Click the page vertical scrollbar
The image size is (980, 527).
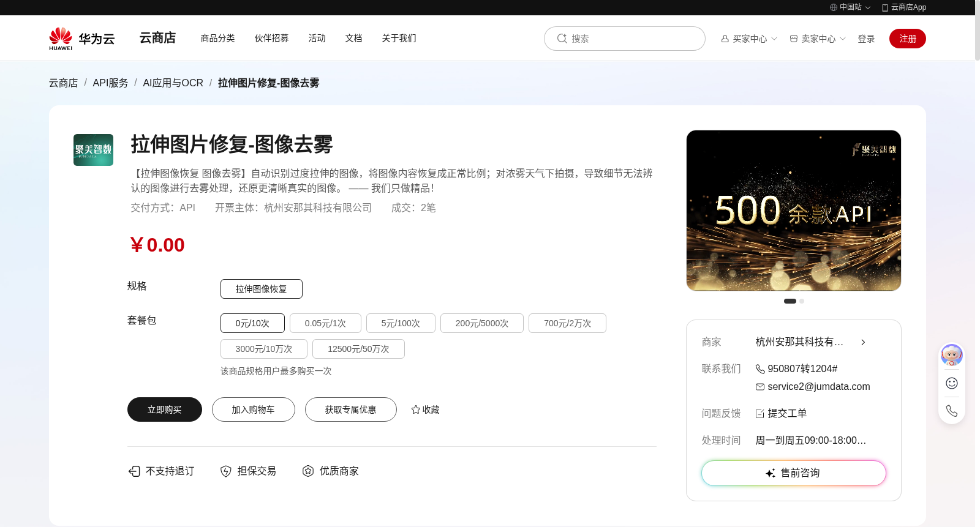click(978, 31)
